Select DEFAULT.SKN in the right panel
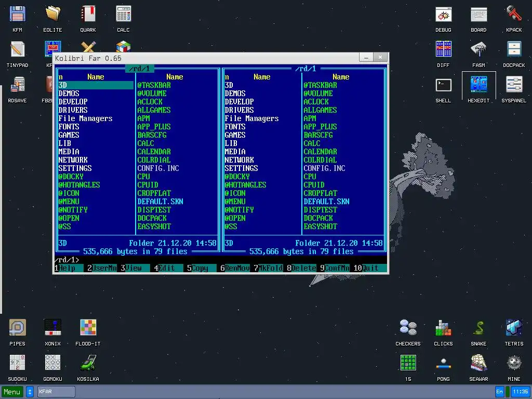532x399 pixels. click(326, 202)
